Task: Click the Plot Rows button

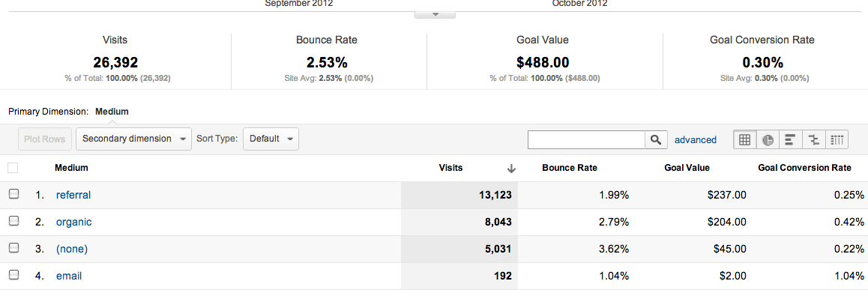Action: [x=45, y=139]
